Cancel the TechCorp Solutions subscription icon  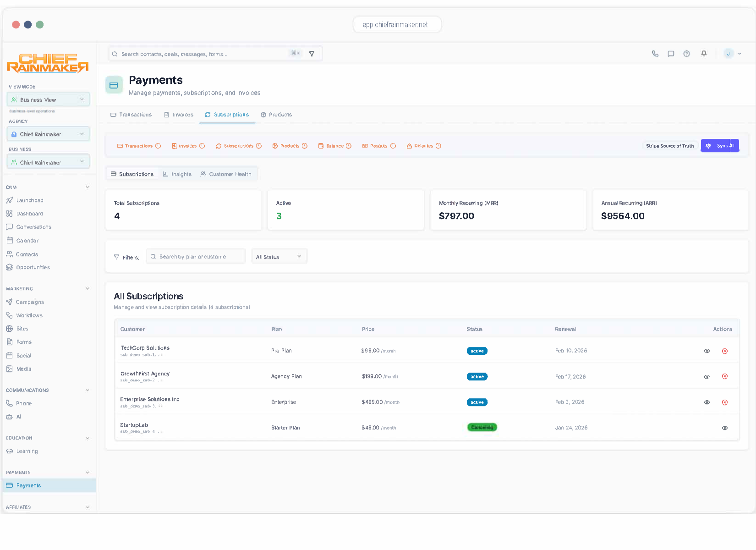pyautogui.click(x=725, y=351)
